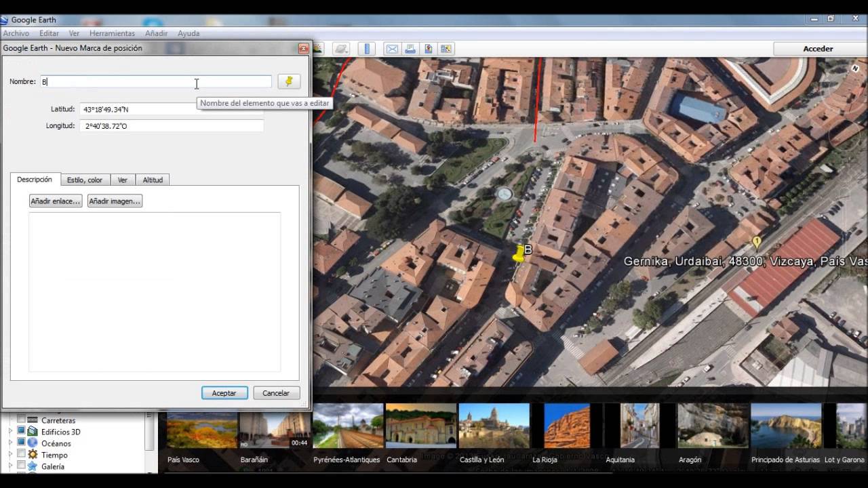Screen dimensions: 868x488
Task: Click the save image toolbar icon
Action: [428, 49]
